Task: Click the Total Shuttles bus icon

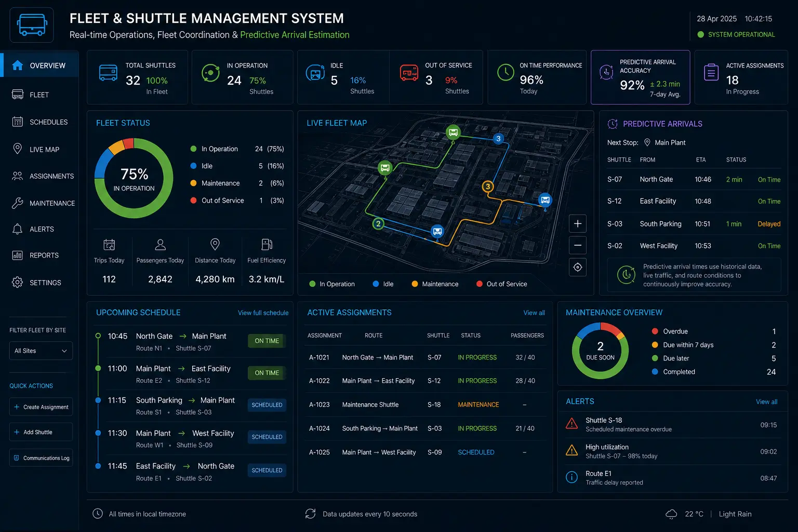Action: pos(108,73)
